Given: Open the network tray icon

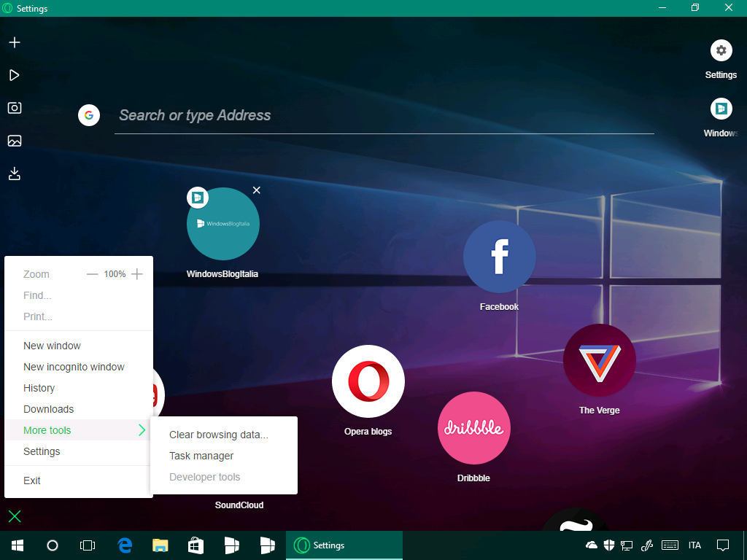Looking at the screenshot, I should 627,545.
